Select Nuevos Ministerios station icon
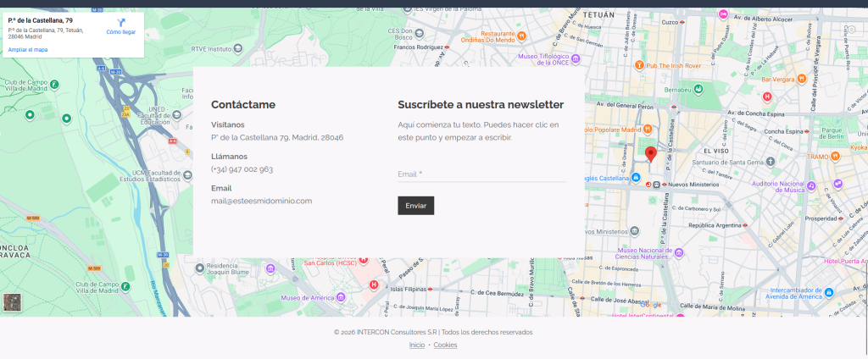Image resolution: width=868 pixels, height=359 pixels. [656, 185]
